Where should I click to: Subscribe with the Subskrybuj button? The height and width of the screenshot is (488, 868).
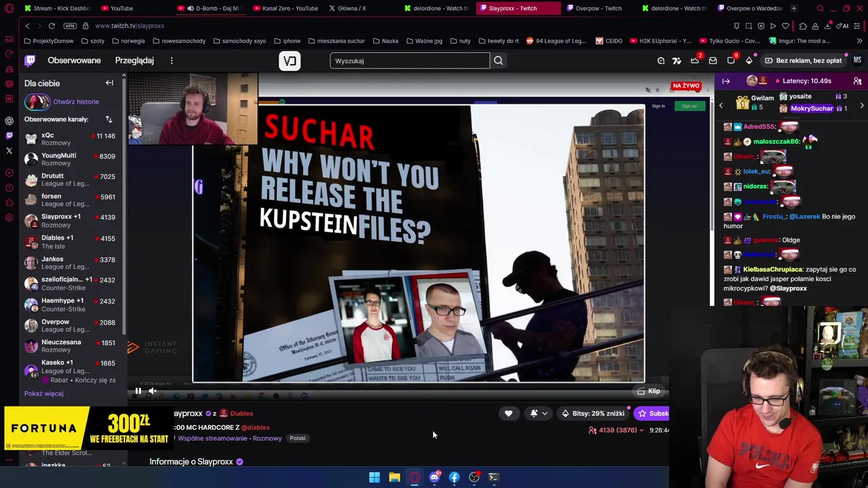coord(652,413)
